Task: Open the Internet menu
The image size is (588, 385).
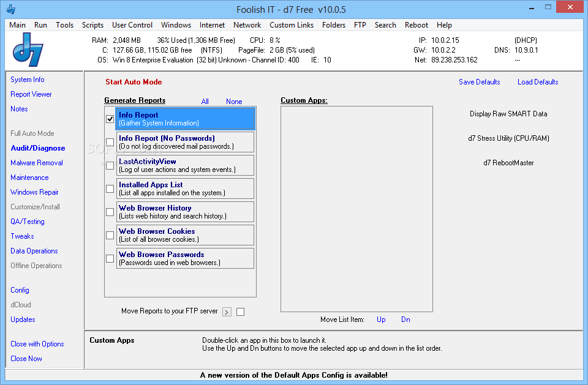Action: pyautogui.click(x=212, y=25)
